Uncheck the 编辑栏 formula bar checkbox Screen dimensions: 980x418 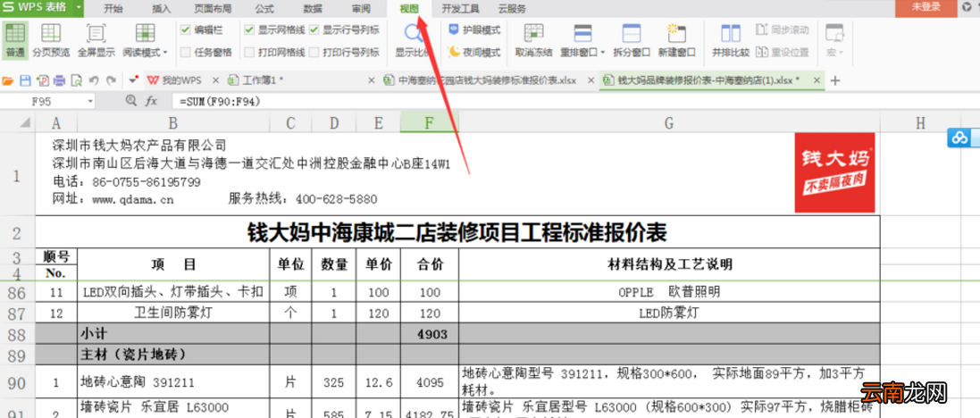186,29
